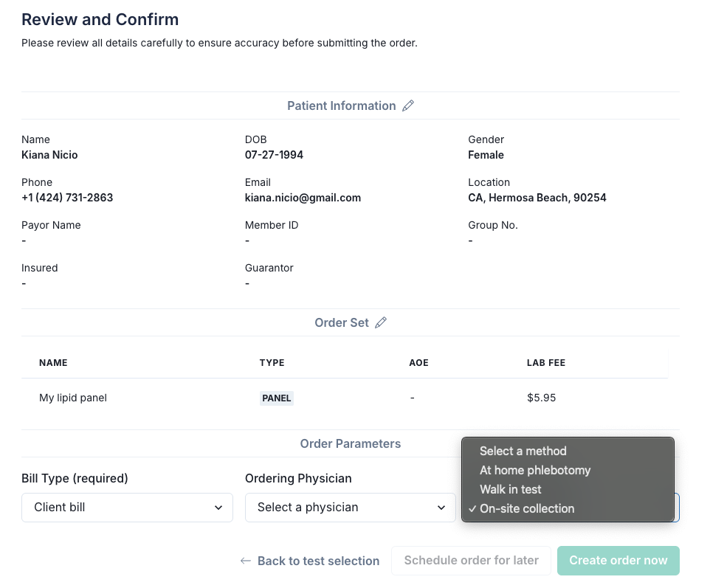Click the NAME column header
This screenshot has height=588, width=710.
point(53,362)
